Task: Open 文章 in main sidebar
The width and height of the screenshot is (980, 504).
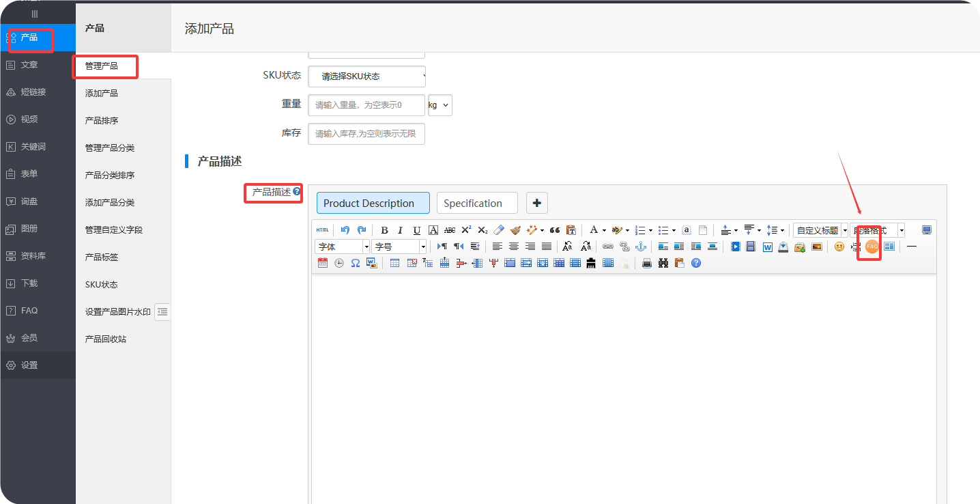Action: [x=38, y=65]
